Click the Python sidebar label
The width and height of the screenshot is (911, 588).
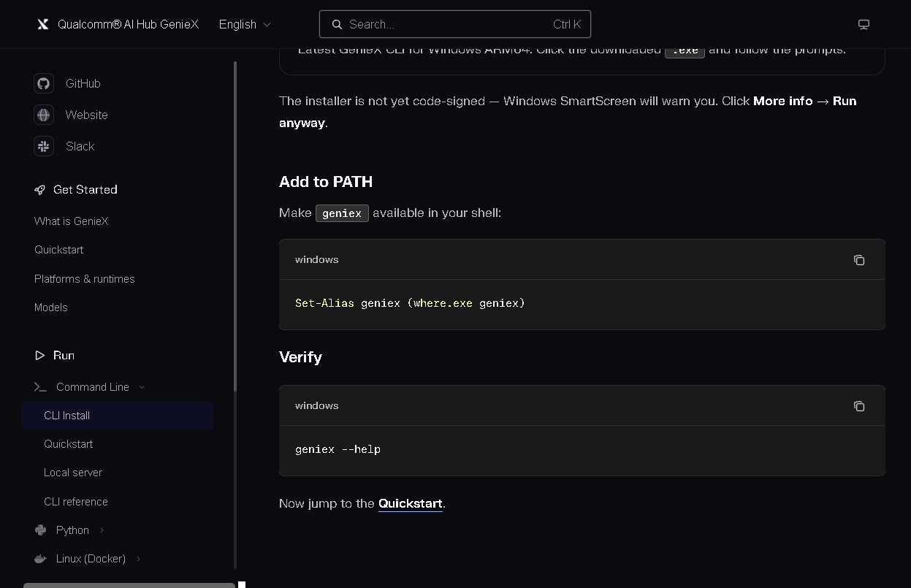pos(72,530)
